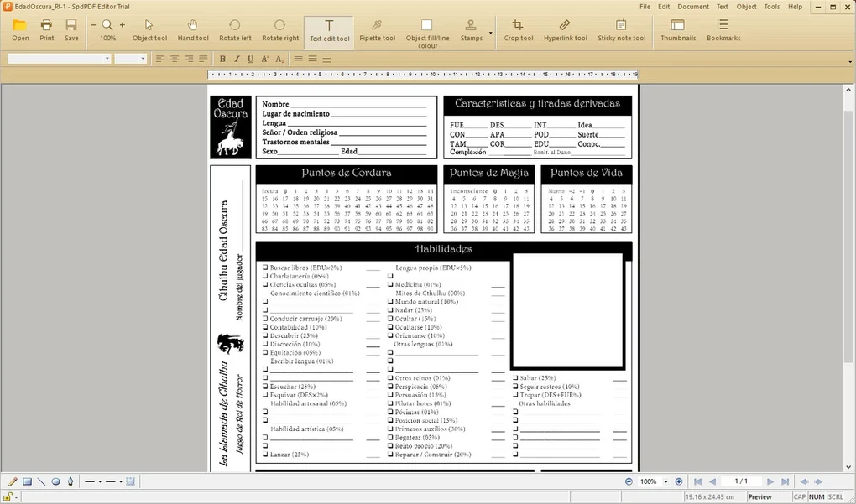Center align text
Viewport: 856px width, 504px height.
(175, 59)
